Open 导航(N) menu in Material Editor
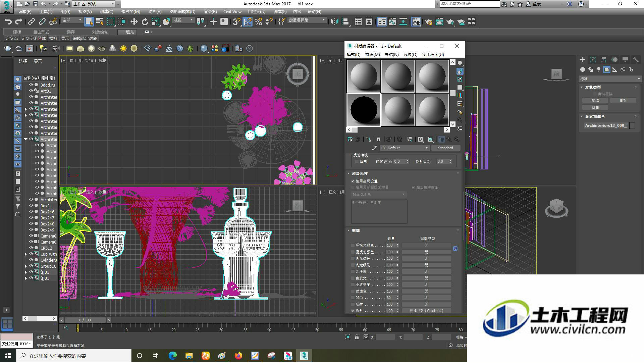Viewport: 644px width, 363px height. (x=391, y=54)
